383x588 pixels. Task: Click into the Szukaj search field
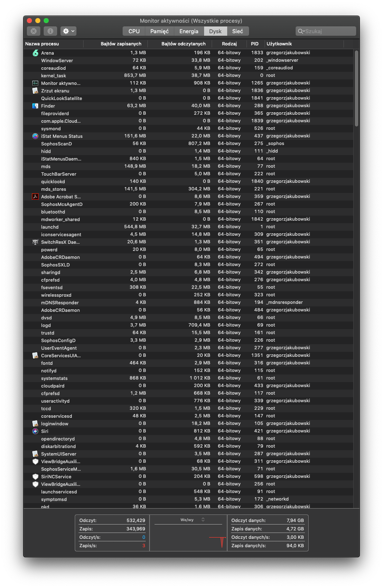(329, 31)
